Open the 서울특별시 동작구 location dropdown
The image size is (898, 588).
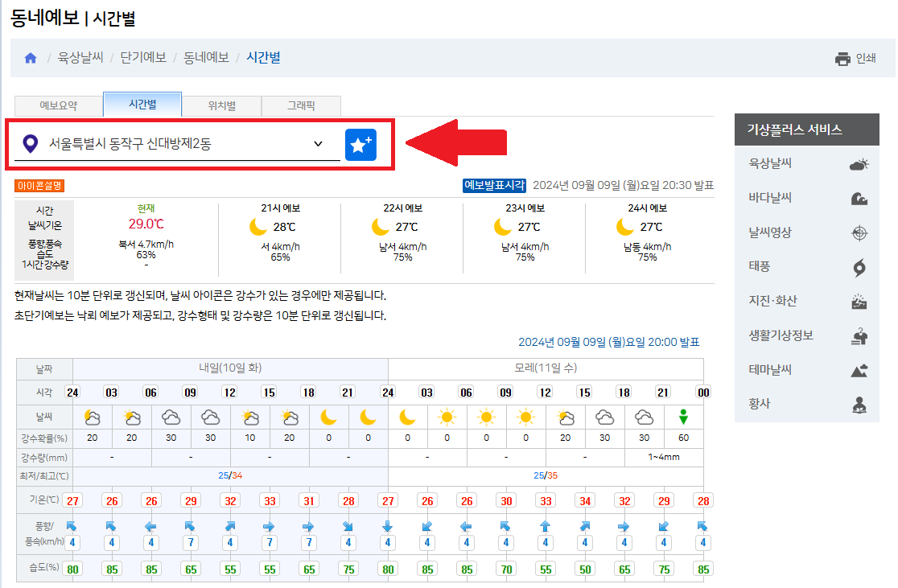coord(318,144)
